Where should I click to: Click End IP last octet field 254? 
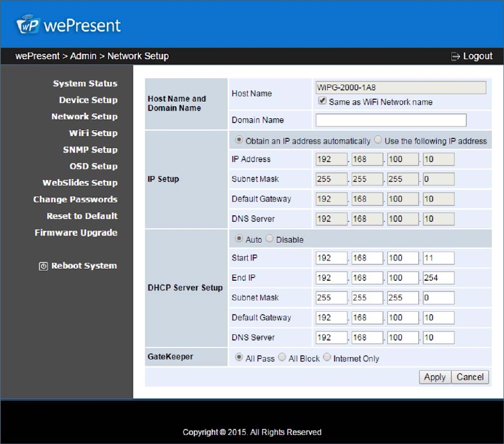tap(439, 278)
